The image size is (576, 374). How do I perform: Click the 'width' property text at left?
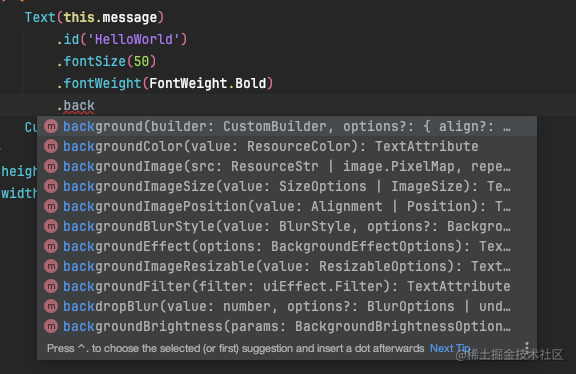pyautogui.click(x=19, y=193)
